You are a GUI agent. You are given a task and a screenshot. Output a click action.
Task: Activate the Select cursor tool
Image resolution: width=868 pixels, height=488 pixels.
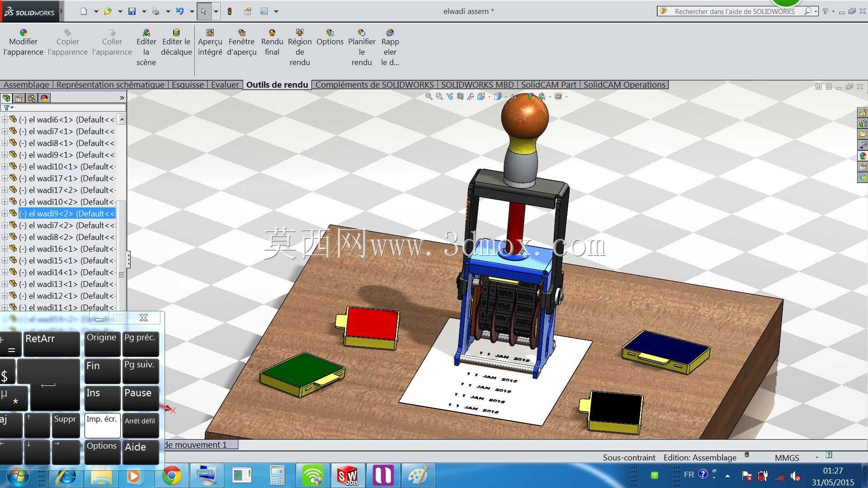tap(204, 11)
